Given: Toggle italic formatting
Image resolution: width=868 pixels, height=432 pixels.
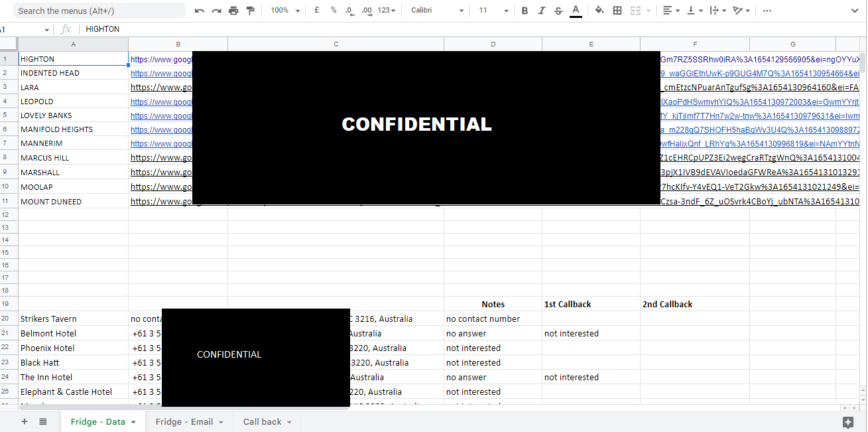Looking at the screenshot, I should (542, 11).
